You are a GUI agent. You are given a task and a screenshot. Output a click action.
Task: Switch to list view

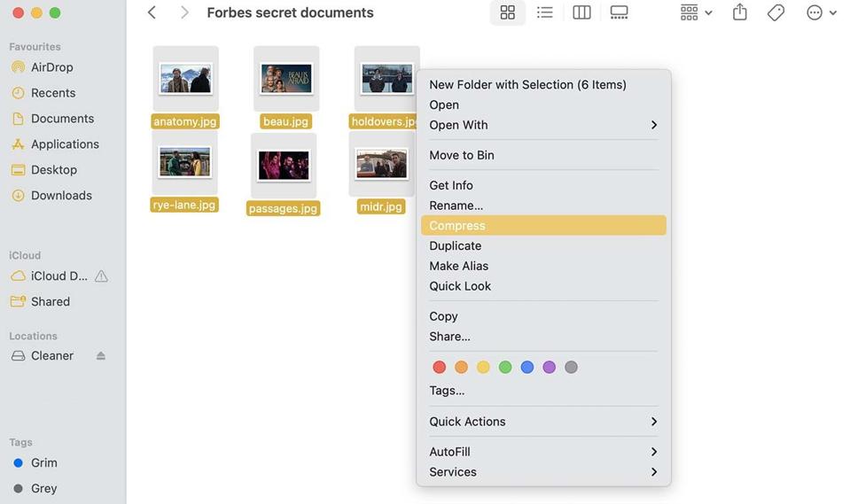[x=544, y=12]
